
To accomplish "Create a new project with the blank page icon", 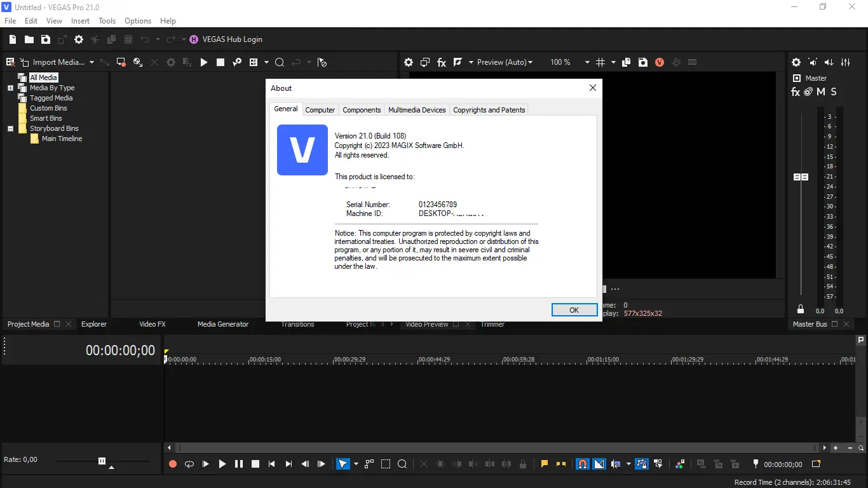I will pos(13,39).
